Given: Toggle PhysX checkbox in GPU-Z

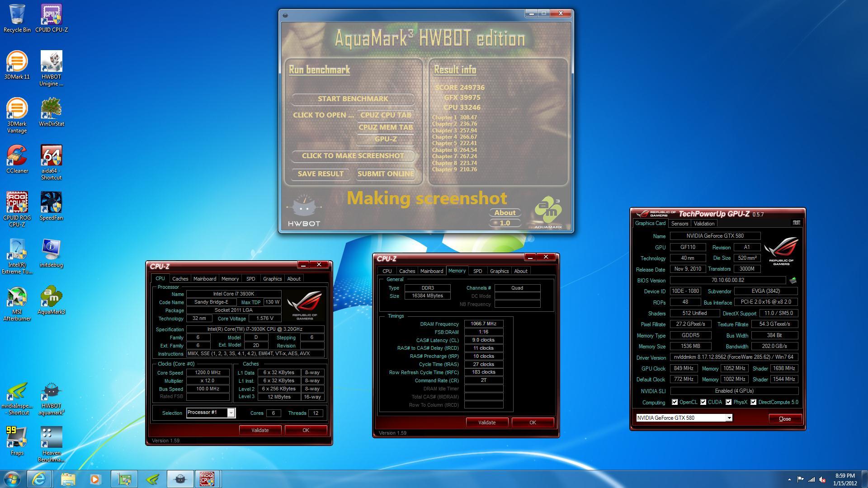Looking at the screenshot, I should pos(728,402).
